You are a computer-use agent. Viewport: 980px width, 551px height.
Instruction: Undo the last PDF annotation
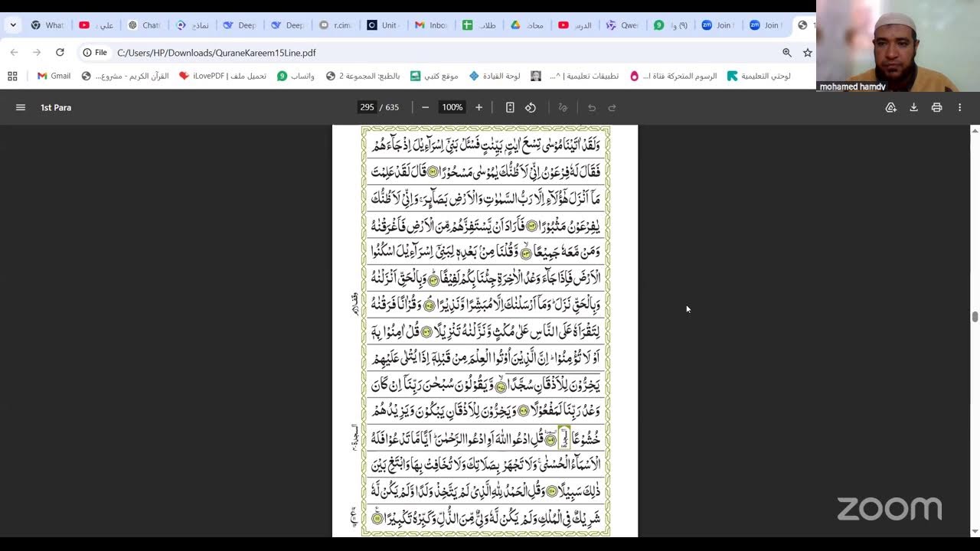pos(592,107)
